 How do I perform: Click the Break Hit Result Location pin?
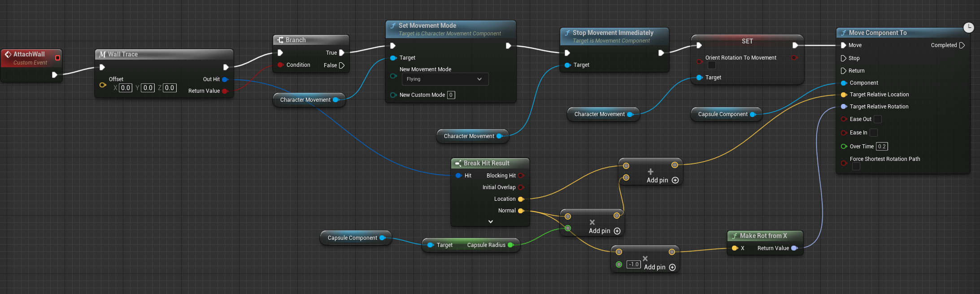(x=521, y=199)
